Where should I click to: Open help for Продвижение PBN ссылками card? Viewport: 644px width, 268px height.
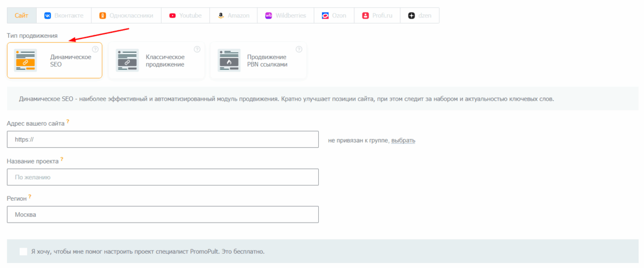coord(299,49)
